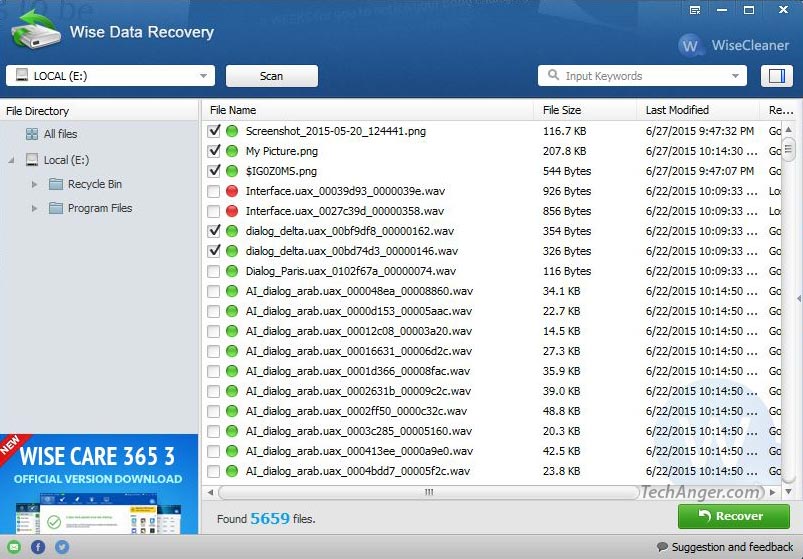Image resolution: width=803 pixels, height=559 pixels.
Task: Click the Recycle Bin folder icon
Action: [x=56, y=184]
